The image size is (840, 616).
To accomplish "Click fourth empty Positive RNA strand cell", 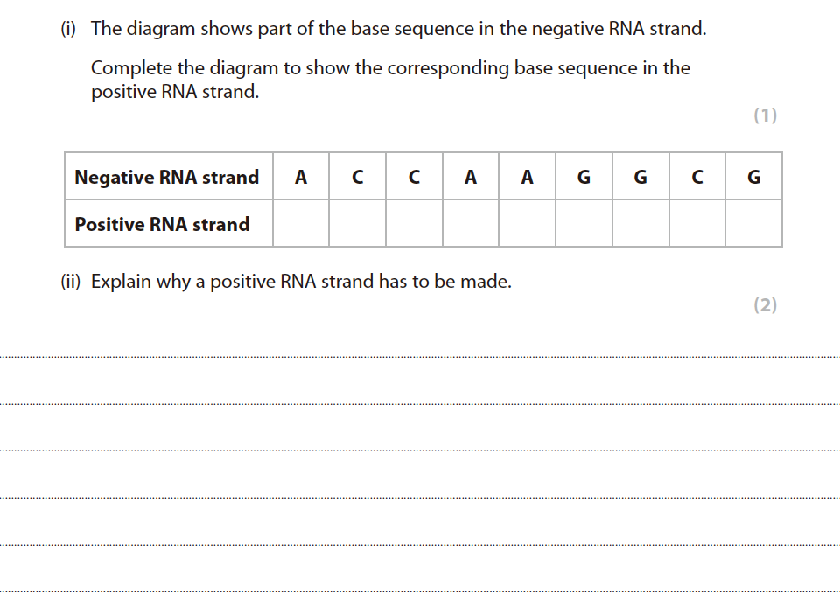I will coord(471,224).
